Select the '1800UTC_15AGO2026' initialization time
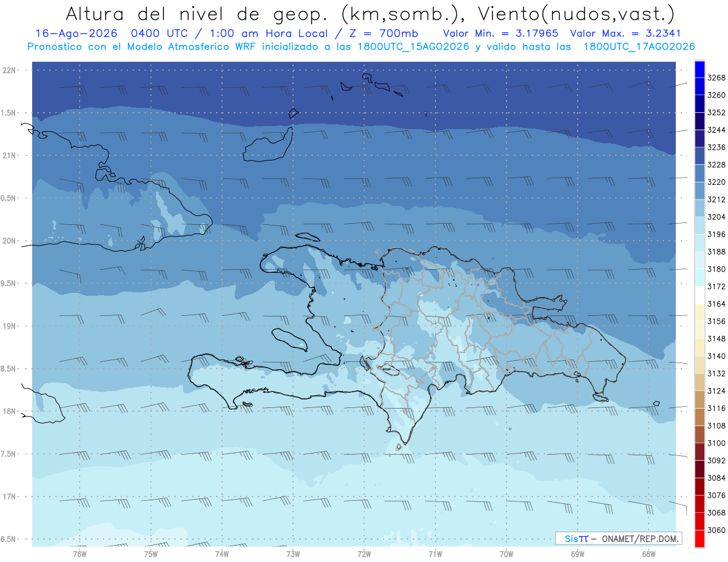728x562 pixels. pyautogui.click(x=413, y=47)
